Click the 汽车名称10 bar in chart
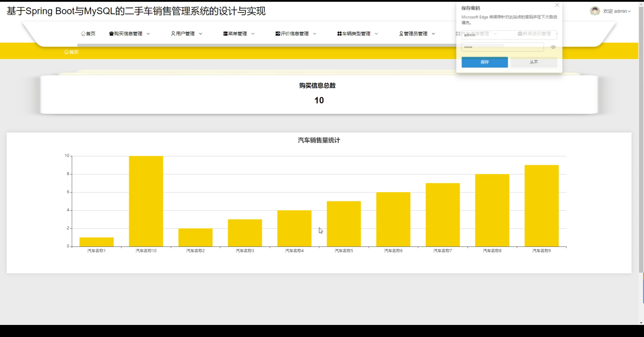 (x=146, y=201)
